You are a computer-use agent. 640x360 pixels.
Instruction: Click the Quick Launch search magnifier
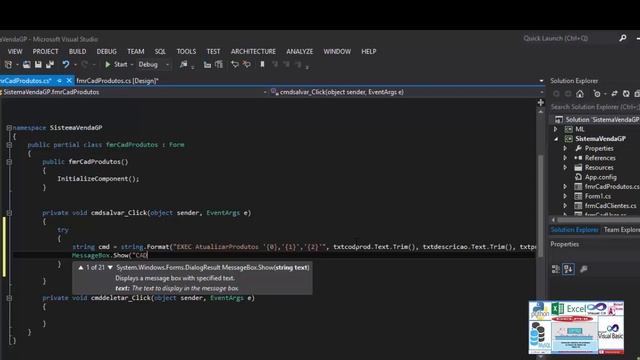[x=623, y=38]
